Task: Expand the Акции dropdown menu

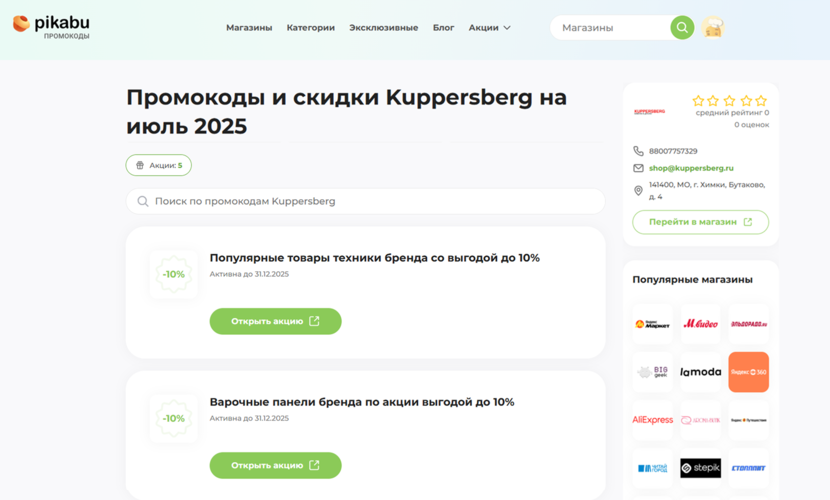Action: (490, 28)
